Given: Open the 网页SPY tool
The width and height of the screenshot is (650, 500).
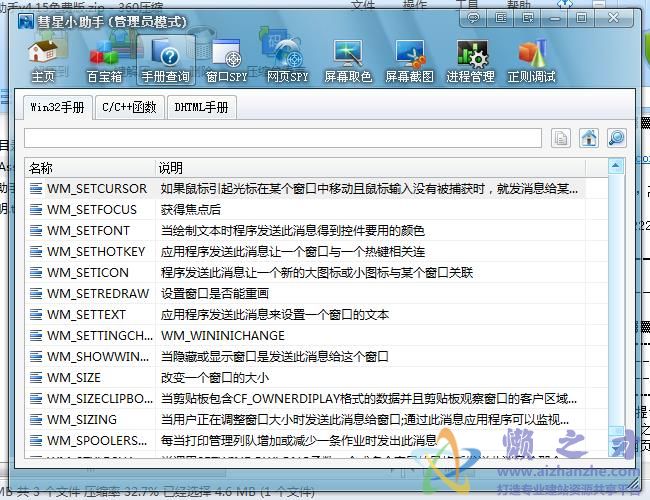Looking at the screenshot, I should [288, 61].
